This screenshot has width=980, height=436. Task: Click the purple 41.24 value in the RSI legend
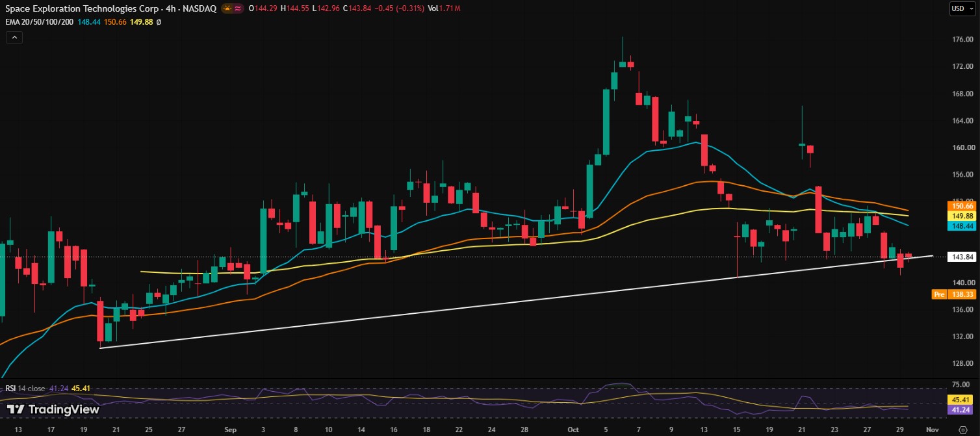pyautogui.click(x=58, y=389)
